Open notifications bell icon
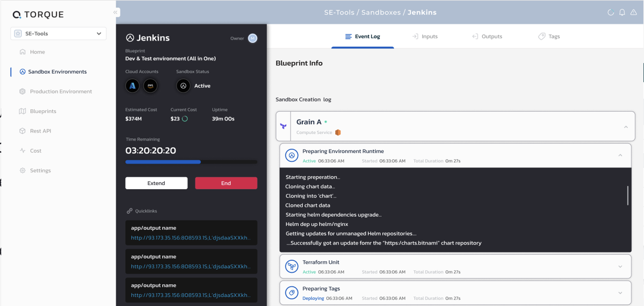 coord(622,12)
